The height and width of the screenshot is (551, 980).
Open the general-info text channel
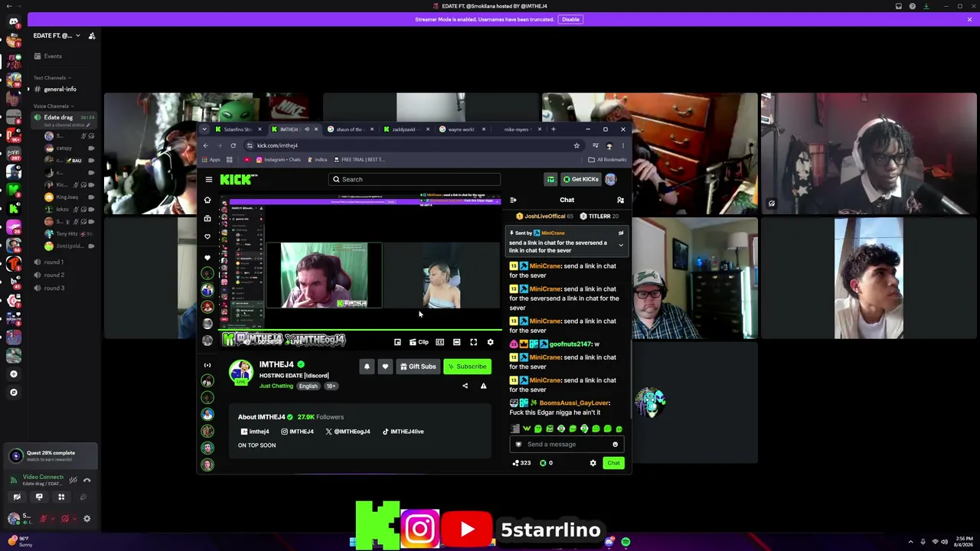click(x=61, y=90)
